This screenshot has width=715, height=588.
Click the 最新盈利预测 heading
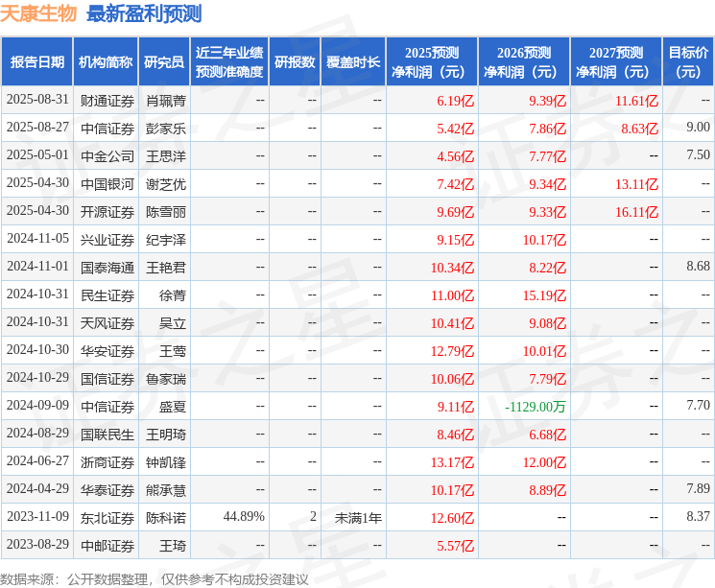point(144,13)
